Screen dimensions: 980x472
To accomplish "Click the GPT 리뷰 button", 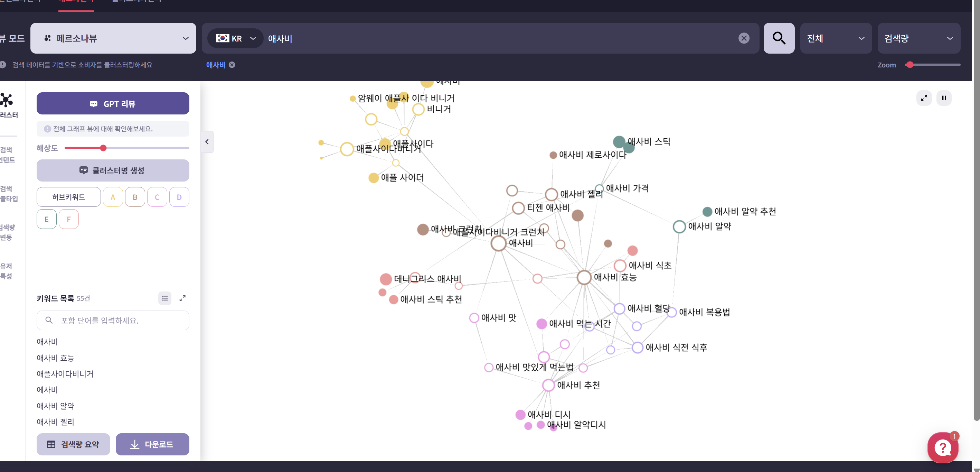I will tap(113, 103).
